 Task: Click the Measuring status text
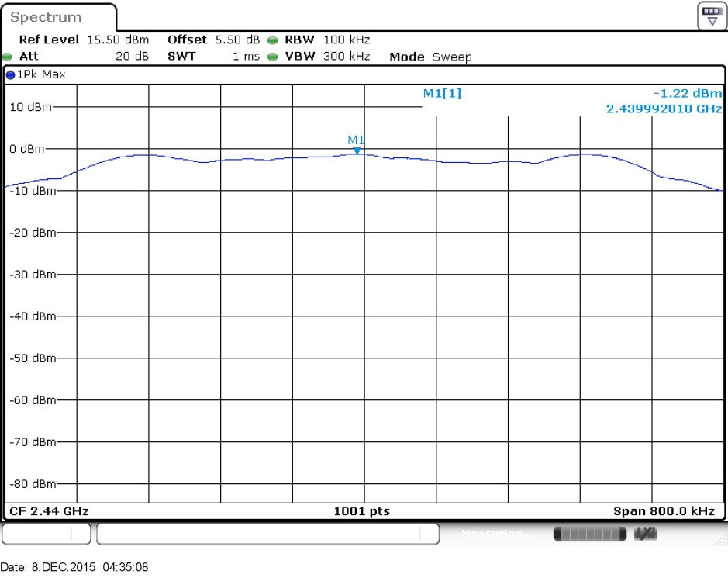497,534
